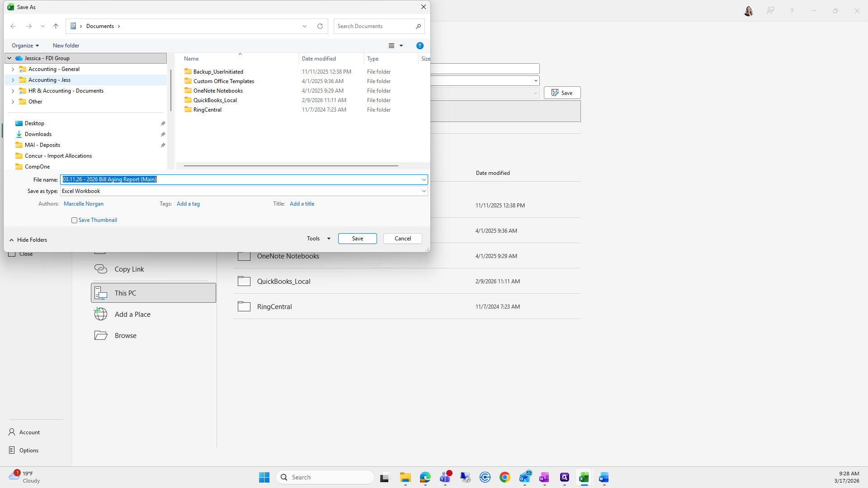Screen dimensions: 868x488
Task: Click the Add a tag link
Action: [188, 204]
